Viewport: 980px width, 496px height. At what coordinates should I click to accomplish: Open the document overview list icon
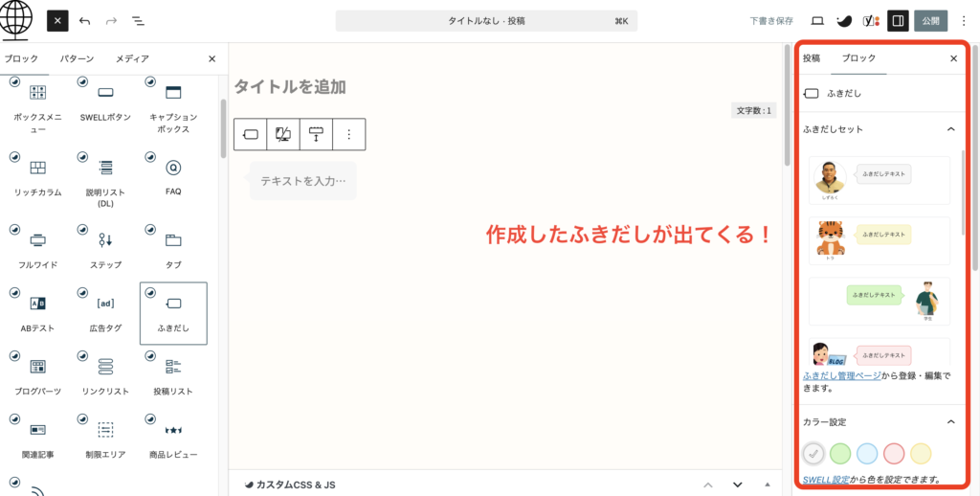pos(138,20)
